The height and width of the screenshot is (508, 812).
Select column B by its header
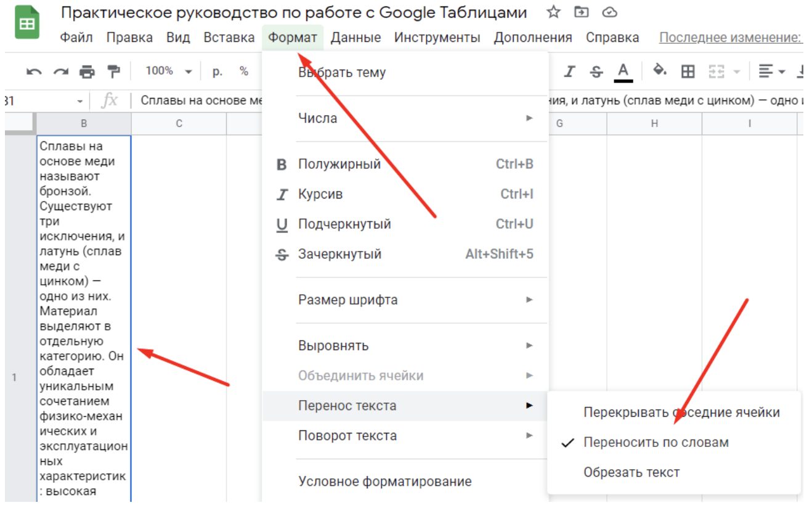pyautogui.click(x=84, y=123)
